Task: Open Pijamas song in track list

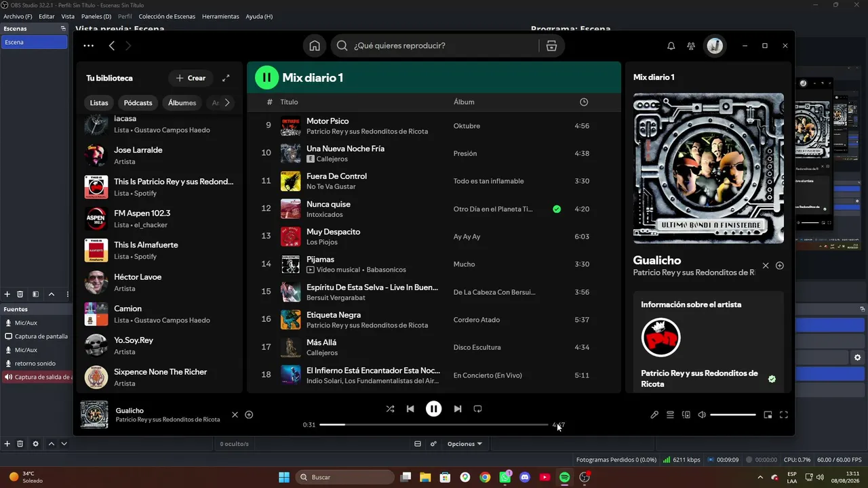Action: tap(320, 259)
